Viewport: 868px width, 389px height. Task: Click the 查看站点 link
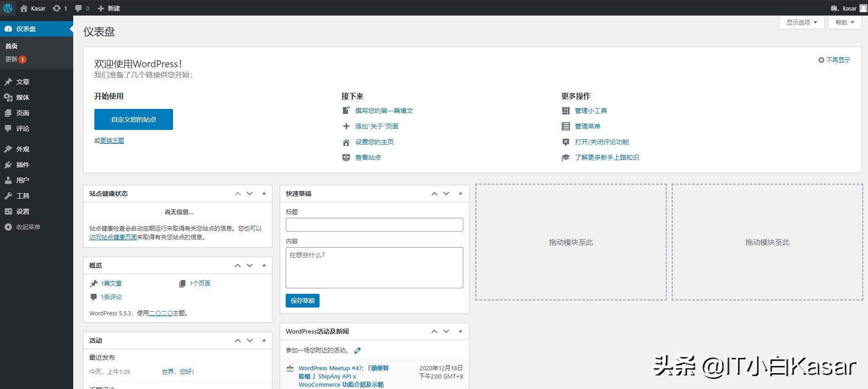coord(368,157)
